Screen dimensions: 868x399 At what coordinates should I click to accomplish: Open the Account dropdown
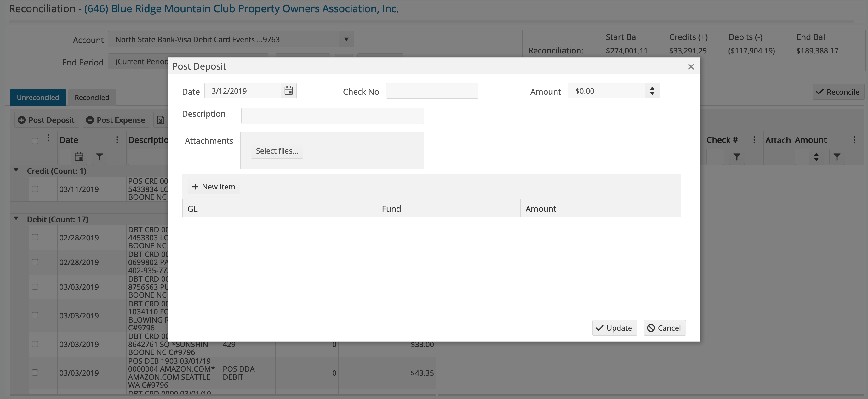(x=231, y=39)
